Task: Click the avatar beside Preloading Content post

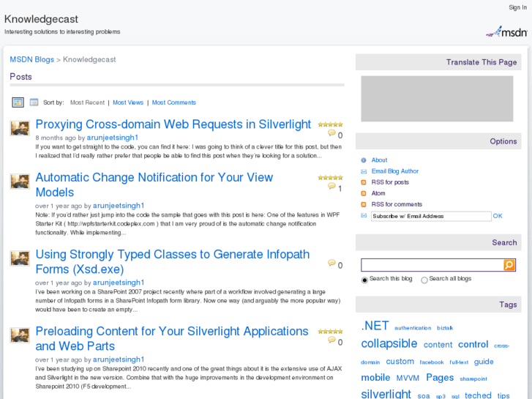Action: [x=20, y=335]
